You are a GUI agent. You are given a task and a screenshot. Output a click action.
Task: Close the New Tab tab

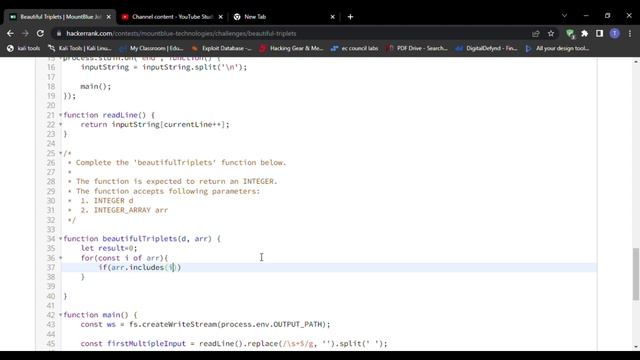point(332,17)
